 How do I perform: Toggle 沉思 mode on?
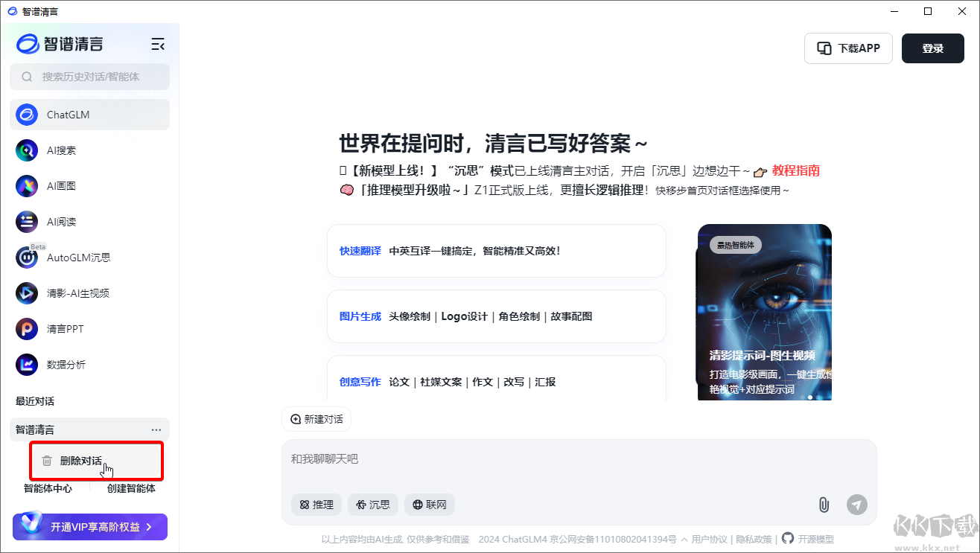click(372, 504)
